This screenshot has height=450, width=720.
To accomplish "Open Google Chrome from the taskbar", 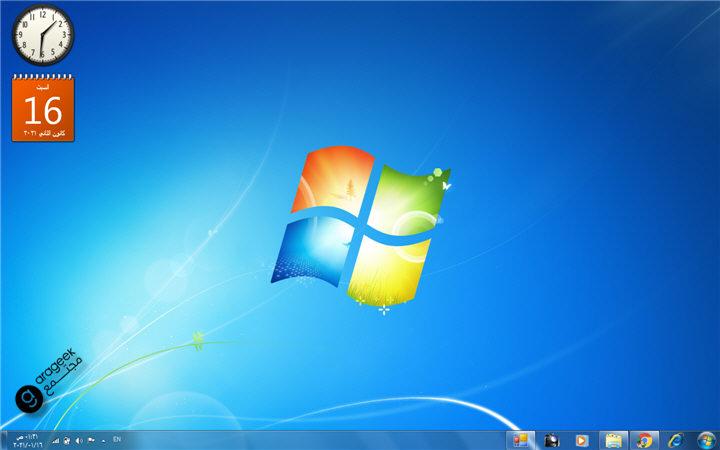I will pos(644,440).
